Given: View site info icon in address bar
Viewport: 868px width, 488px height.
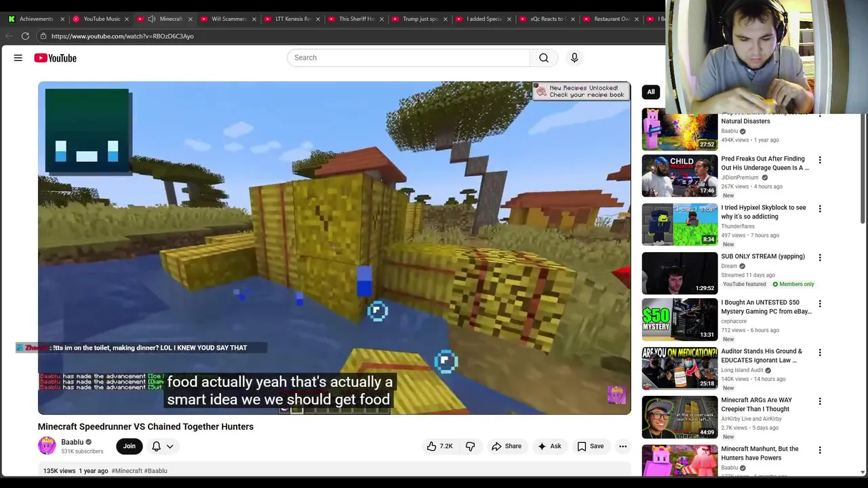Looking at the screenshot, I should click(x=43, y=36).
